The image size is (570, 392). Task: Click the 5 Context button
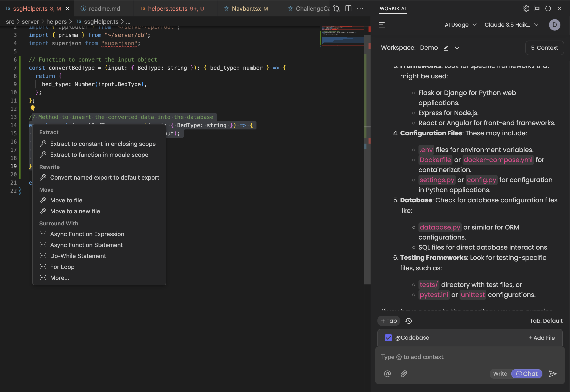point(544,48)
